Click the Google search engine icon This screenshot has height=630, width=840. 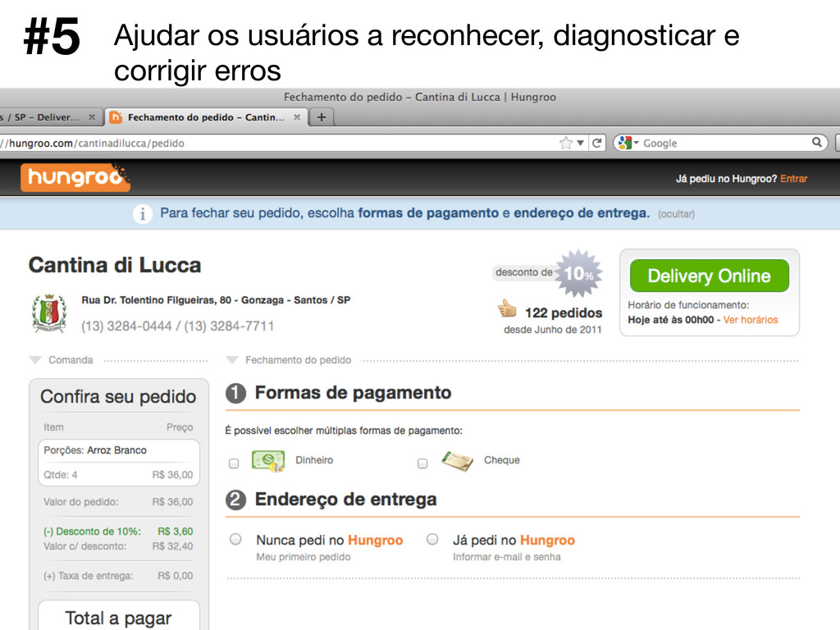click(624, 143)
